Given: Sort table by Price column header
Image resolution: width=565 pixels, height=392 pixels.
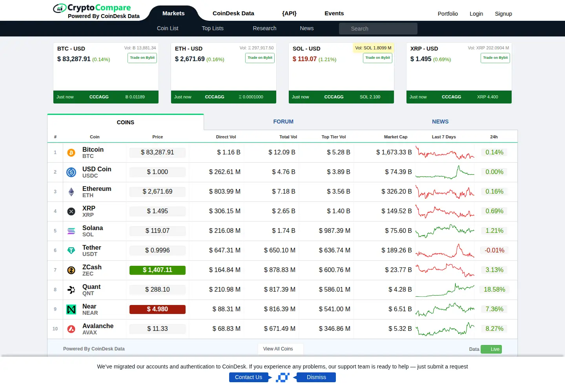Looking at the screenshot, I should pyautogui.click(x=158, y=137).
